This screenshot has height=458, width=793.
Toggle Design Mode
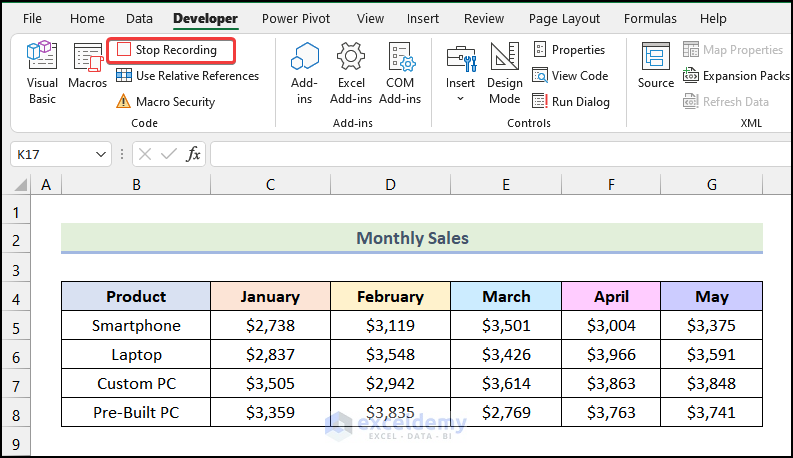pos(505,72)
